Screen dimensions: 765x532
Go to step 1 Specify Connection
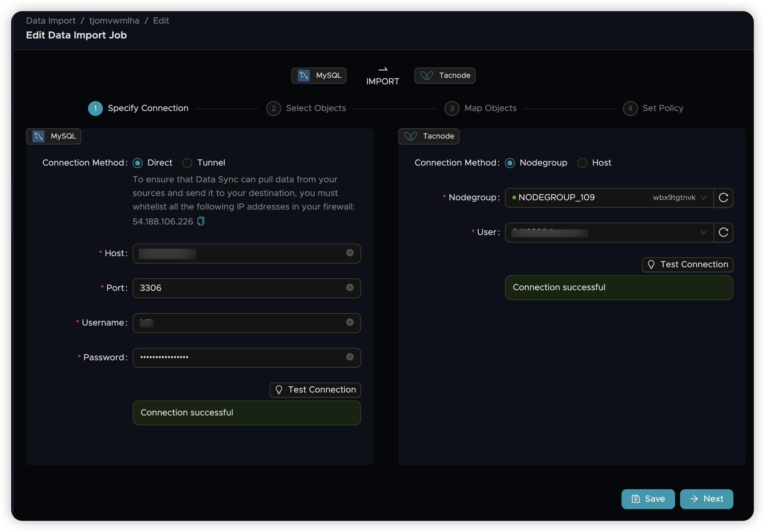pos(138,108)
